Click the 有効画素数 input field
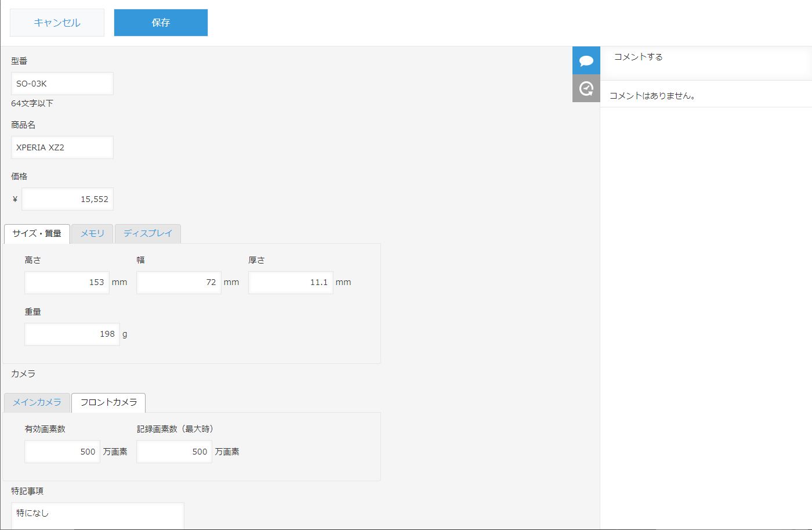The width and height of the screenshot is (812, 530). click(62, 452)
